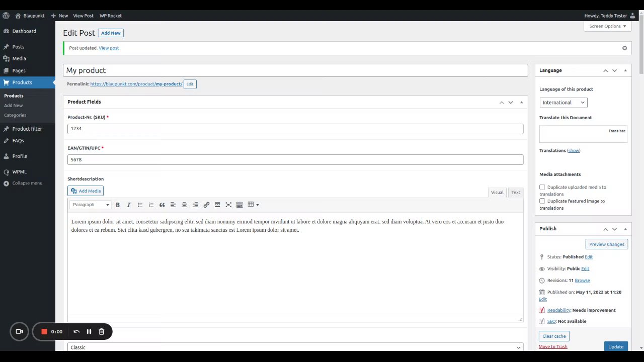Insert a bulleted list

tap(140, 205)
